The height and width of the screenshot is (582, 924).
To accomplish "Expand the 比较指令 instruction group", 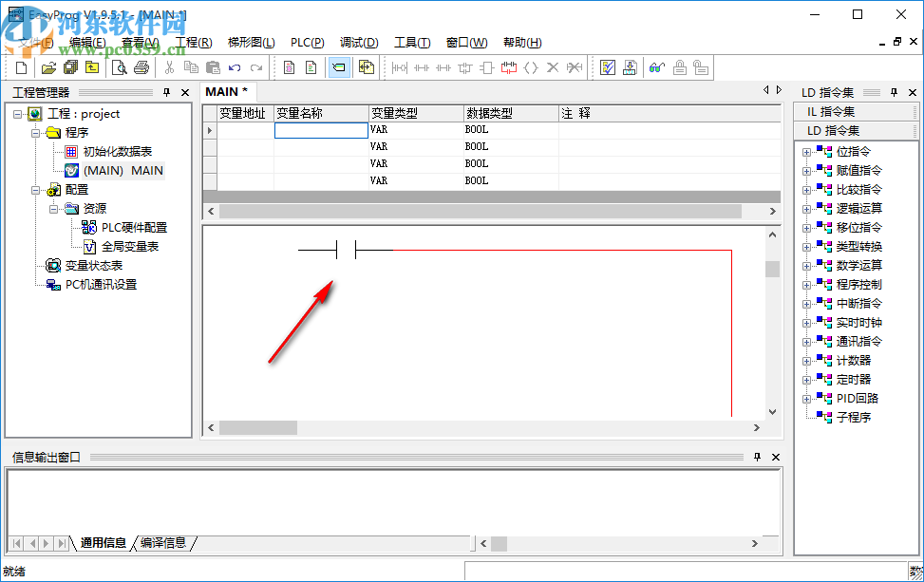I will click(x=806, y=190).
